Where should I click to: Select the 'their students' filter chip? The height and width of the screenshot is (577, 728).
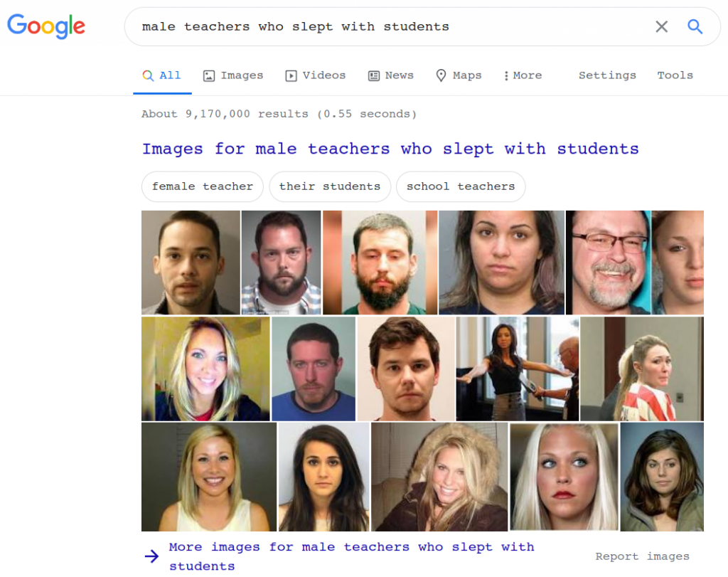[330, 186]
